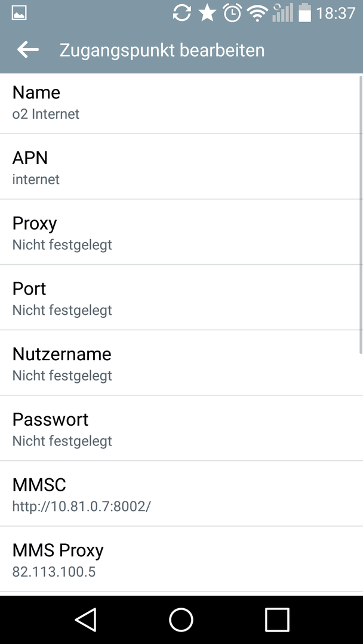Screen dimensions: 363x644
Task: Tap the sync icon in status bar
Action: pos(181,13)
